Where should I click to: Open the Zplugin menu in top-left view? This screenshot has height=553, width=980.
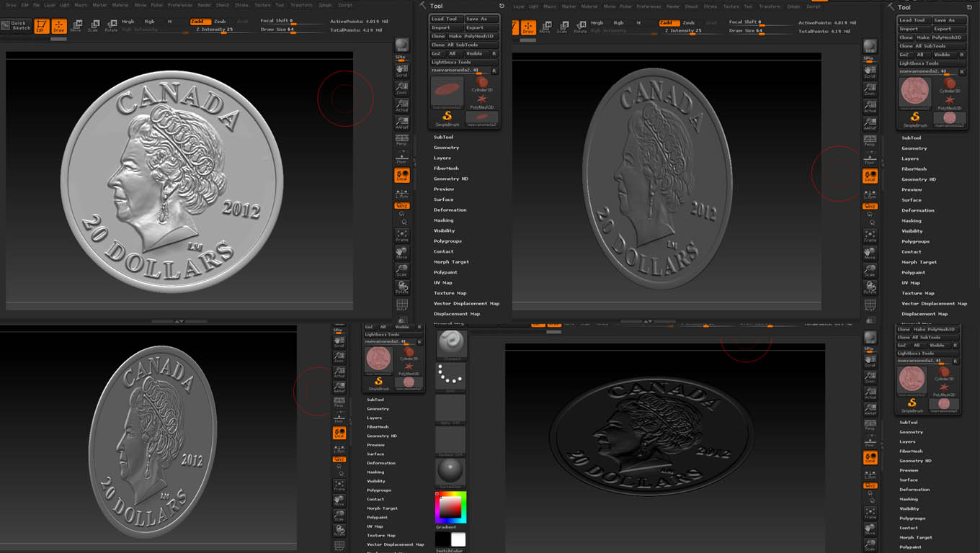click(325, 5)
